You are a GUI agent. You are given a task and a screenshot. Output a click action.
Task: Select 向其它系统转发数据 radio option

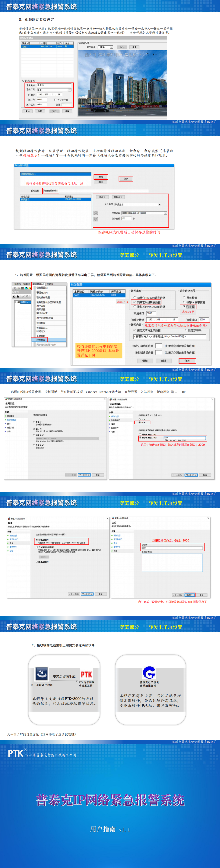point(135,302)
